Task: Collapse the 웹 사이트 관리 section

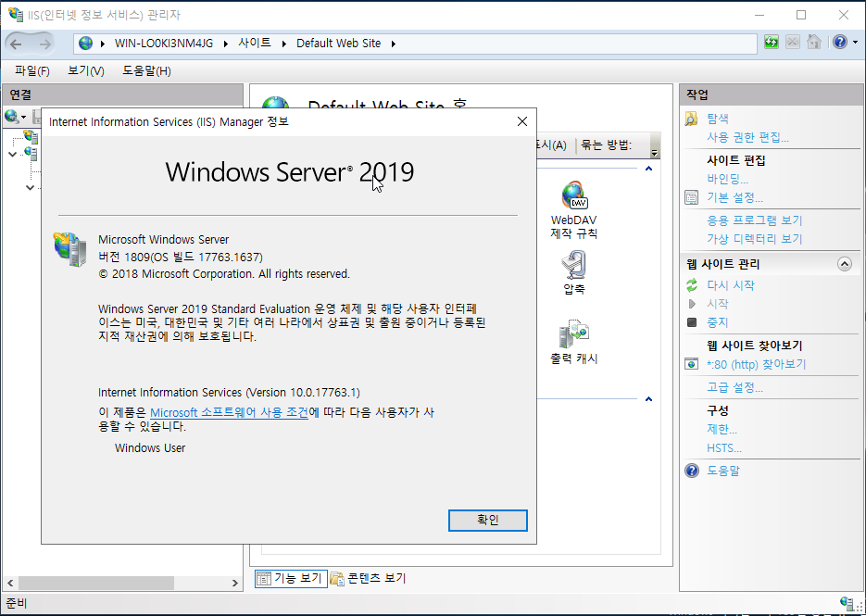Action: click(845, 264)
